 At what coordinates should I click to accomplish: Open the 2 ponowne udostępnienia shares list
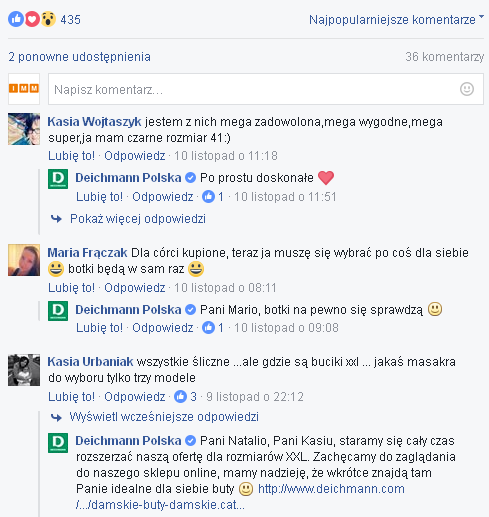click(79, 57)
